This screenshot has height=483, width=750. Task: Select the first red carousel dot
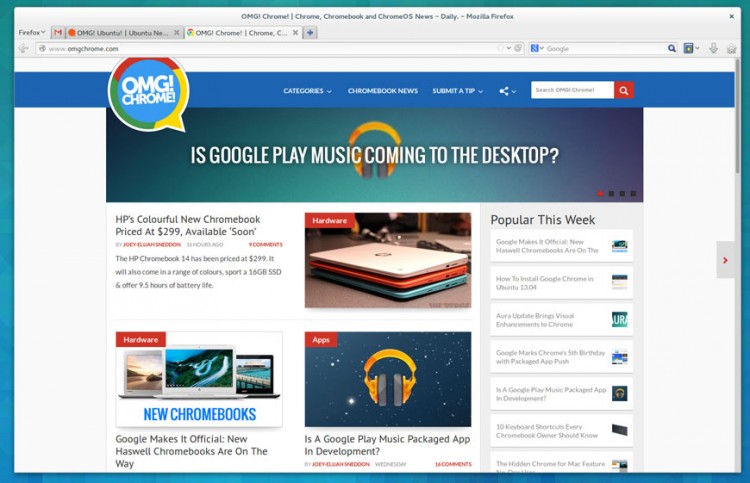coord(600,194)
